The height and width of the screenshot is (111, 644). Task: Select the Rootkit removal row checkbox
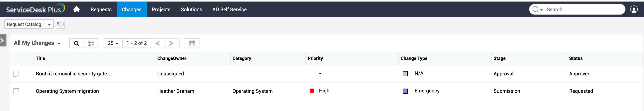(x=16, y=74)
